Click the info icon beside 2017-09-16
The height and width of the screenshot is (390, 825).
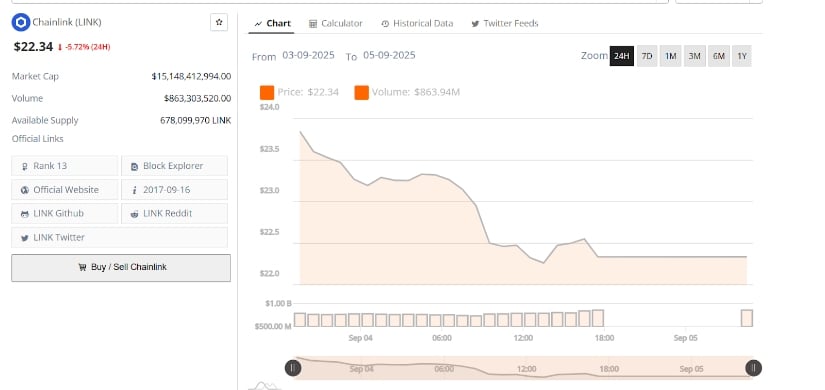pyautogui.click(x=134, y=190)
